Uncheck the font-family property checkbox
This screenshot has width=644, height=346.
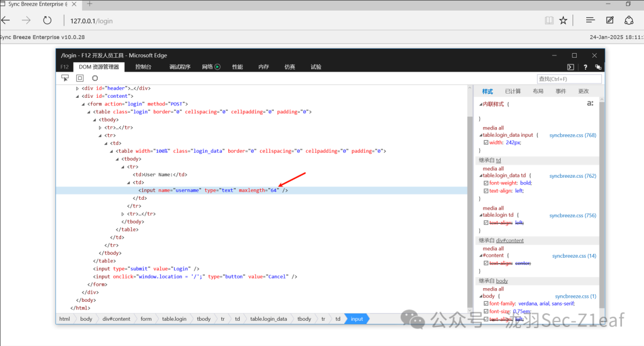(x=486, y=304)
